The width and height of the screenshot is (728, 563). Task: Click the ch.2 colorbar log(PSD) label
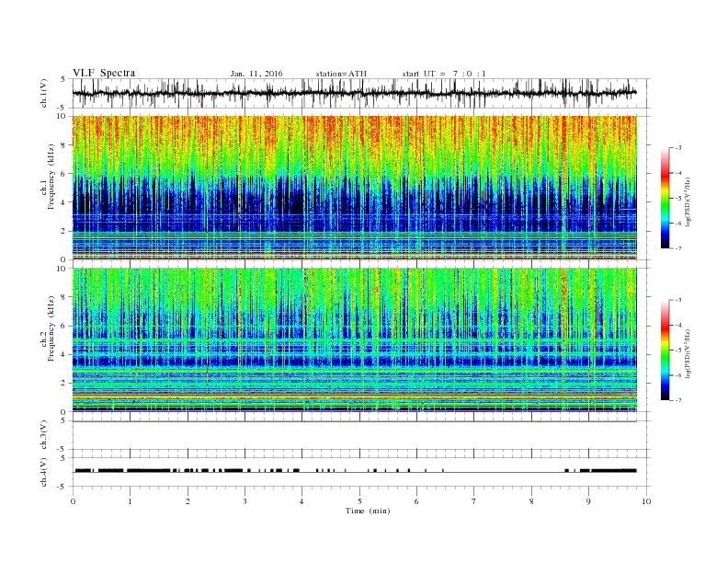click(688, 353)
